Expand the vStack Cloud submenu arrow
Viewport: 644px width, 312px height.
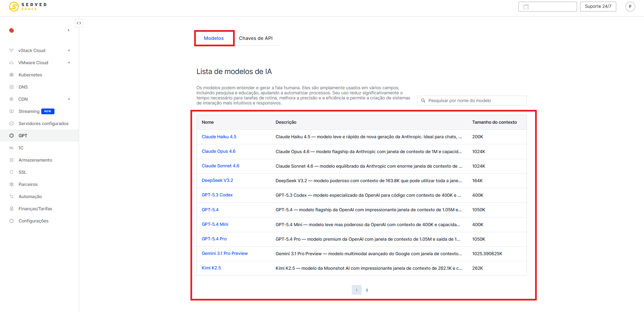(x=69, y=50)
